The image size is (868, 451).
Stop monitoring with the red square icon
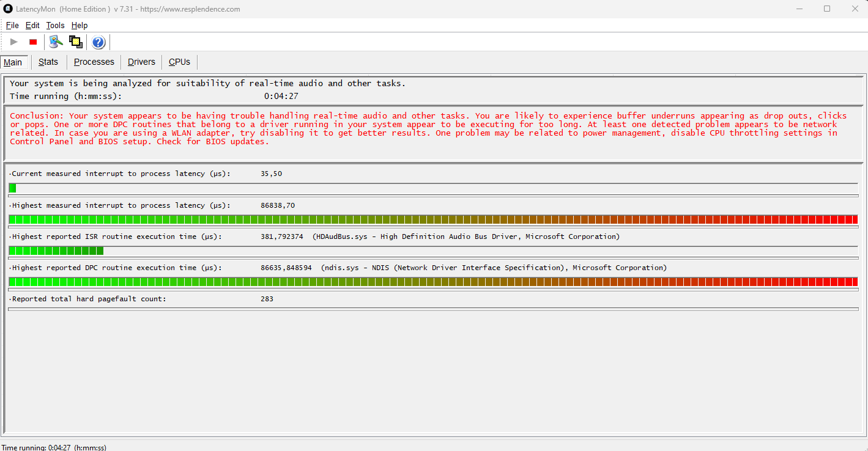[x=33, y=42]
